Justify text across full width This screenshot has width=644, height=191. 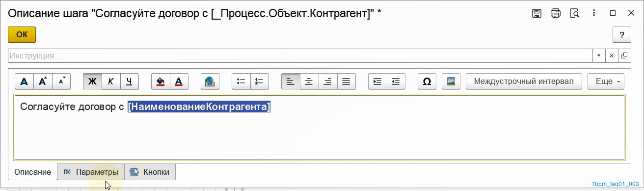point(347,82)
